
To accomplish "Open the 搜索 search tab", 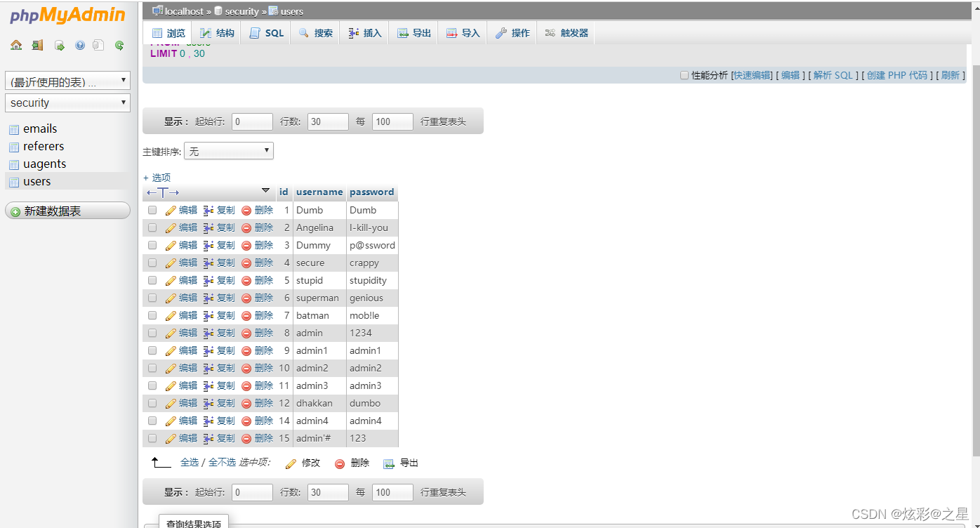I will click(x=315, y=33).
